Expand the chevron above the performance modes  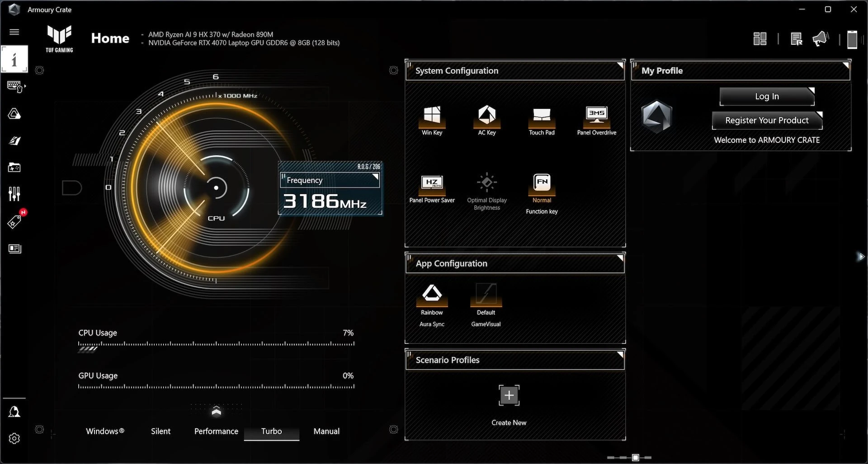[216, 411]
